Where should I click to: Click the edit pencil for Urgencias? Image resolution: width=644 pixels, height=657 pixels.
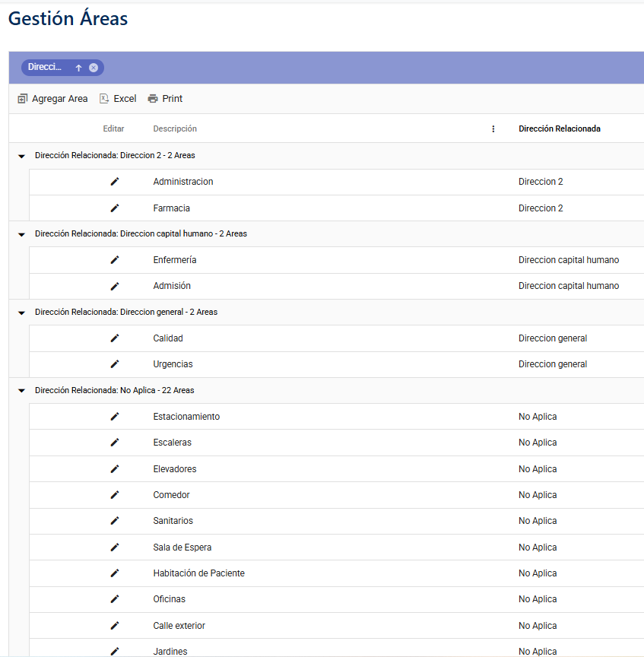pyautogui.click(x=114, y=364)
